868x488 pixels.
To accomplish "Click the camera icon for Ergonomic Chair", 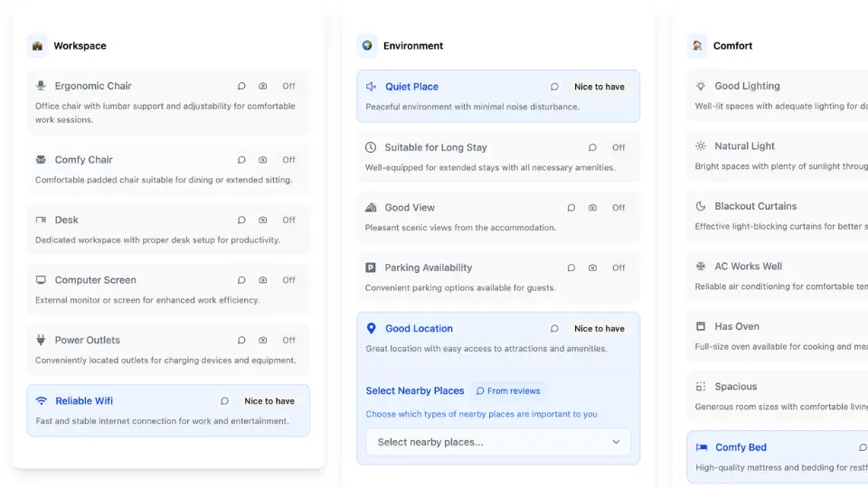I will coord(262,86).
